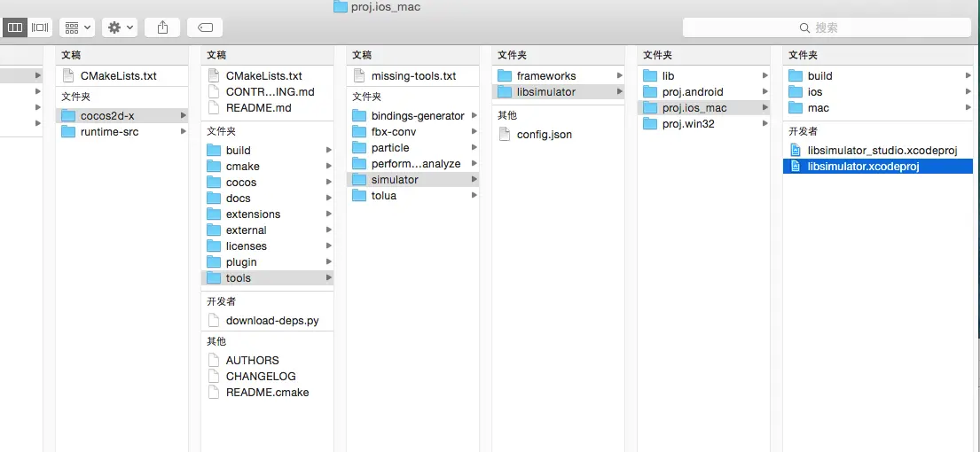
Task: Select the bindings-generator folder icon
Action: point(359,115)
